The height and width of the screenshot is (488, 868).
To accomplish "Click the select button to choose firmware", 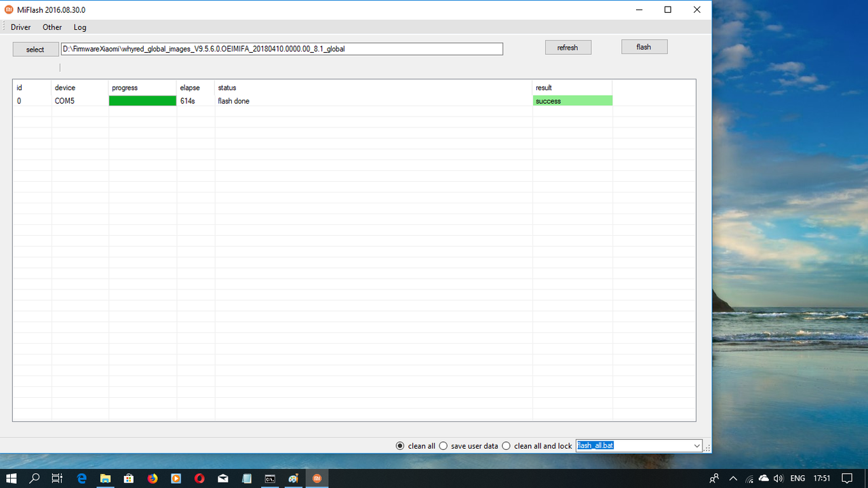I will [x=35, y=49].
